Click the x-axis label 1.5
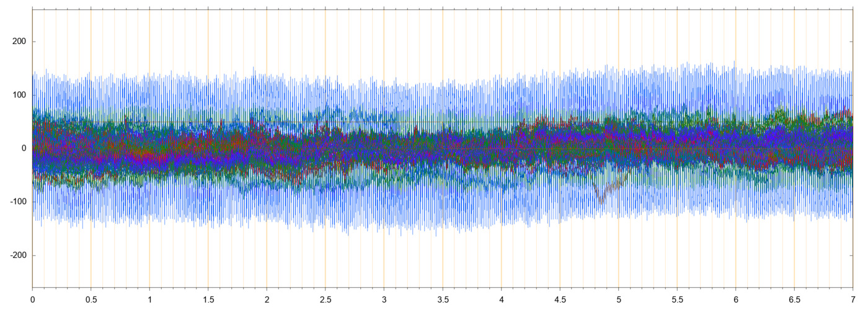This screenshot has width=868, height=310. [208, 299]
